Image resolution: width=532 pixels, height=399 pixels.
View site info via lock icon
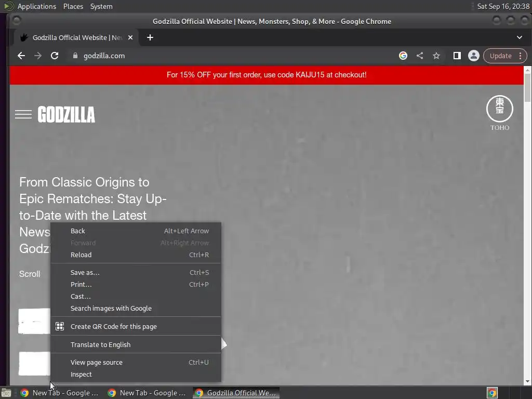(x=75, y=56)
